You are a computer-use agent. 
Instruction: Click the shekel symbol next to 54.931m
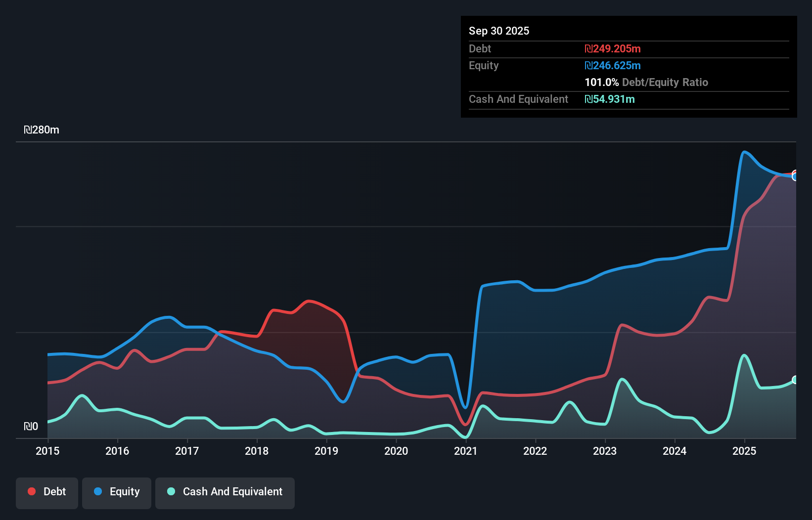(x=588, y=99)
